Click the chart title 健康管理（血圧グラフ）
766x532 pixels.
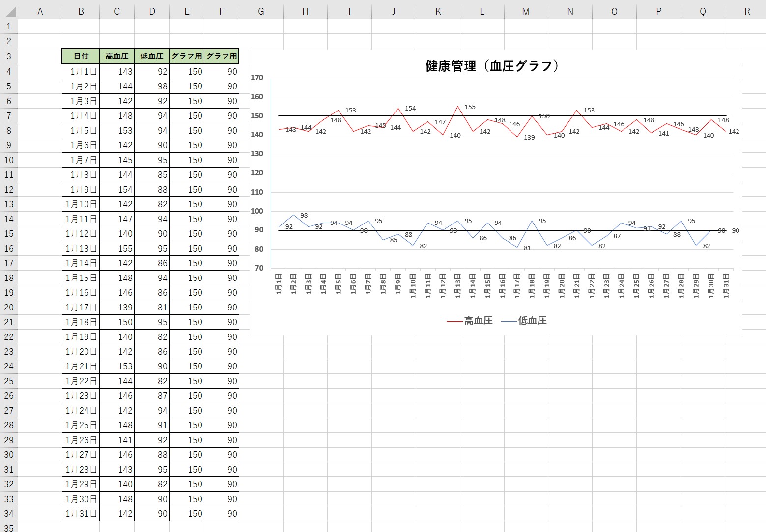click(x=491, y=65)
